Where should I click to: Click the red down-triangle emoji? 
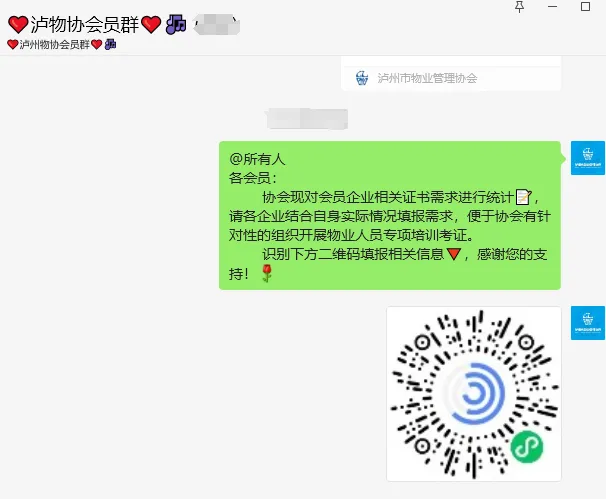[x=454, y=254]
